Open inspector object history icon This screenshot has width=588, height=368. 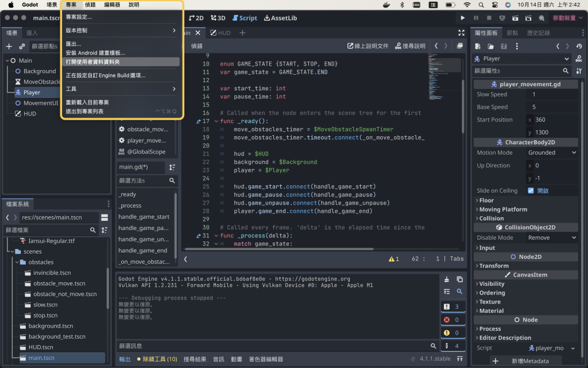click(579, 46)
